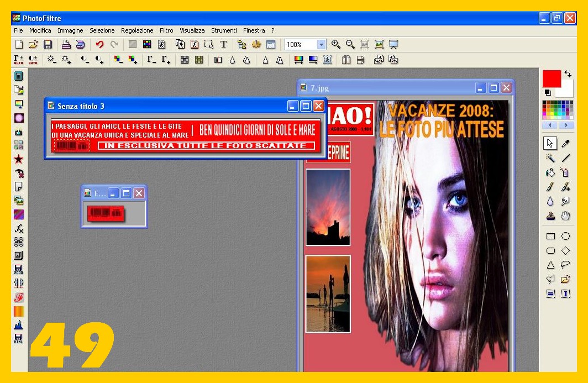Open the 100% zoom dropdown

click(321, 44)
